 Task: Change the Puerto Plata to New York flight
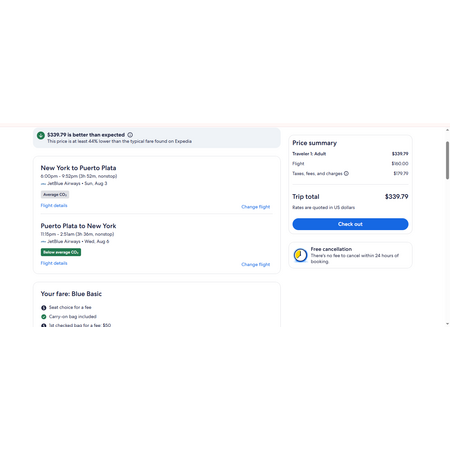tap(256, 265)
